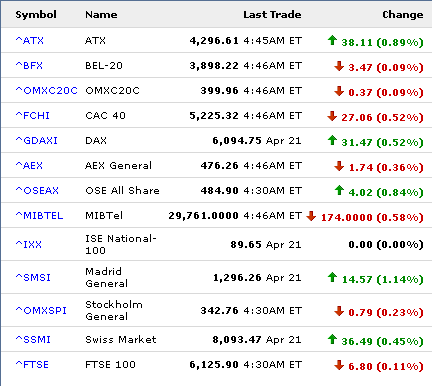
Task: Click the red down arrow for MIBTel change
Action: (x=311, y=216)
